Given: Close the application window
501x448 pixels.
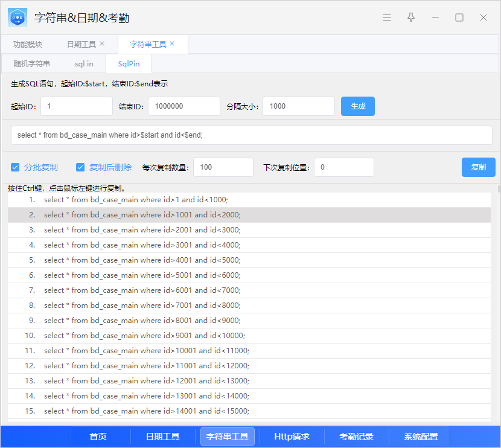Looking at the screenshot, I should click(483, 18).
